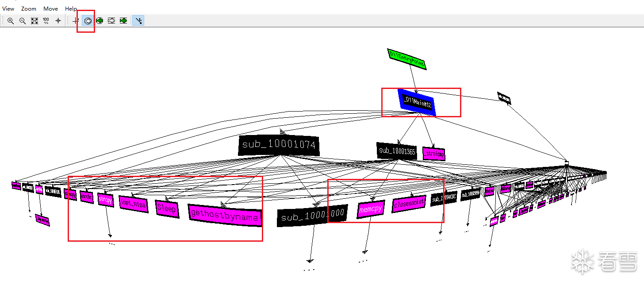
Task: Open the View menu
Action: point(8,8)
